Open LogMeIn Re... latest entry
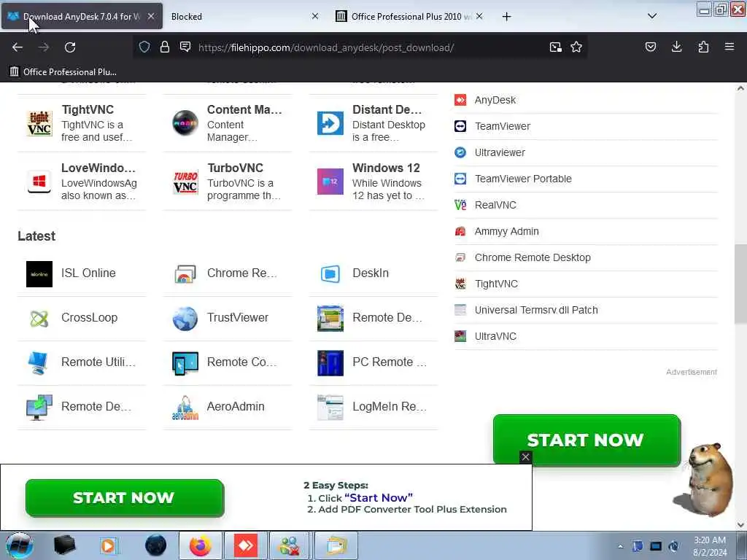Image resolution: width=747 pixels, height=560 pixels. click(x=373, y=407)
